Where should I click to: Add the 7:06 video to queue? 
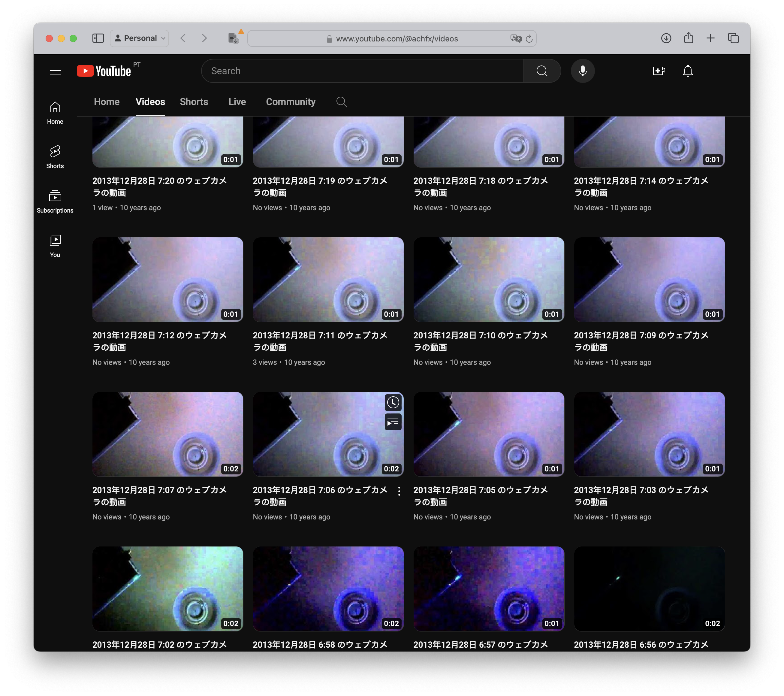click(x=393, y=422)
